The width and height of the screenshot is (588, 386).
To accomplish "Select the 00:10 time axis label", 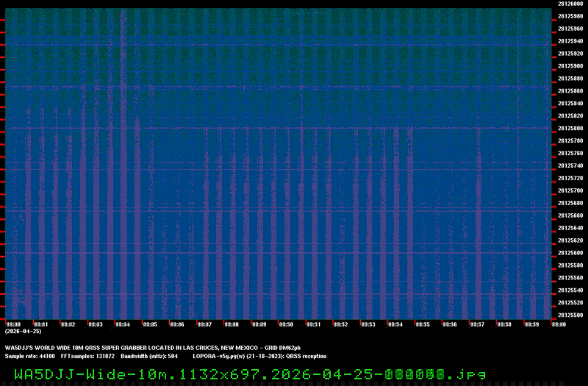I will 286,324.
